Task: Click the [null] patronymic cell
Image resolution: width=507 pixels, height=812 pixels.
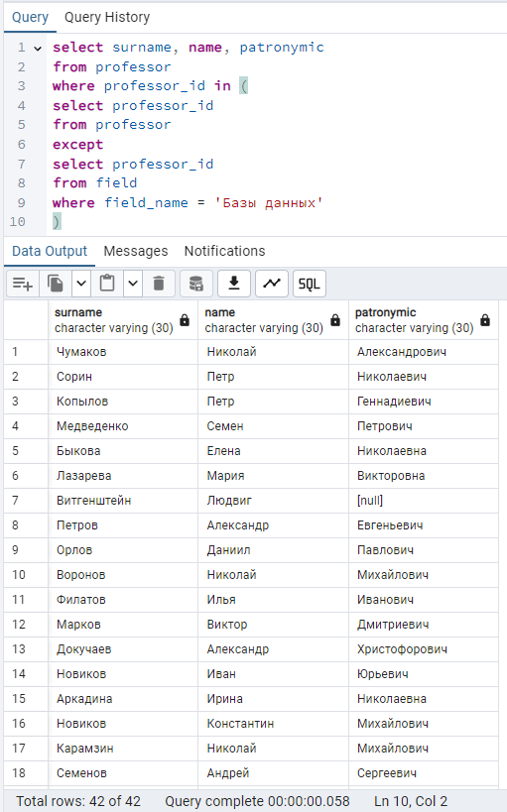Action: pyautogui.click(x=423, y=501)
